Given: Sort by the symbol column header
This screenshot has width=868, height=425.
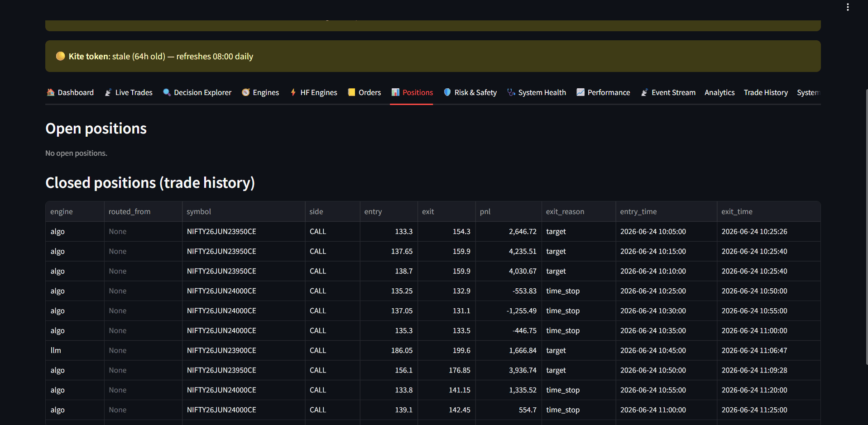Looking at the screenshot, I should pyautogui.click(x=244, y=211).
